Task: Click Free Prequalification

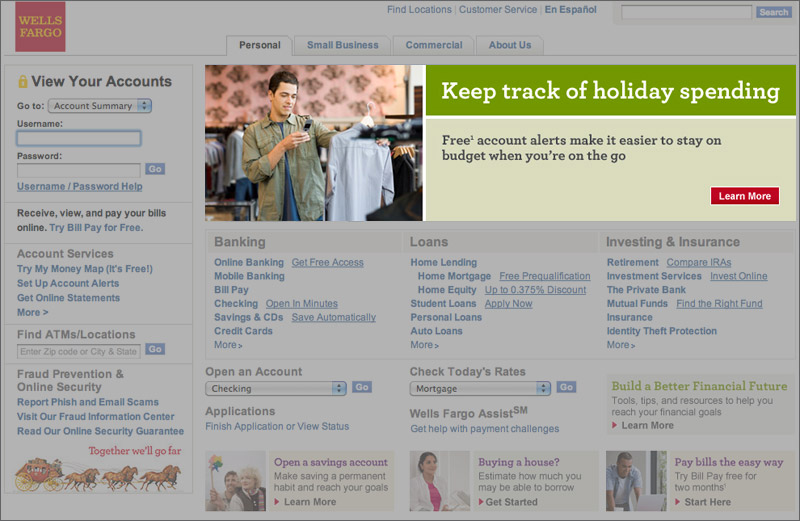Action: point(545,276)
